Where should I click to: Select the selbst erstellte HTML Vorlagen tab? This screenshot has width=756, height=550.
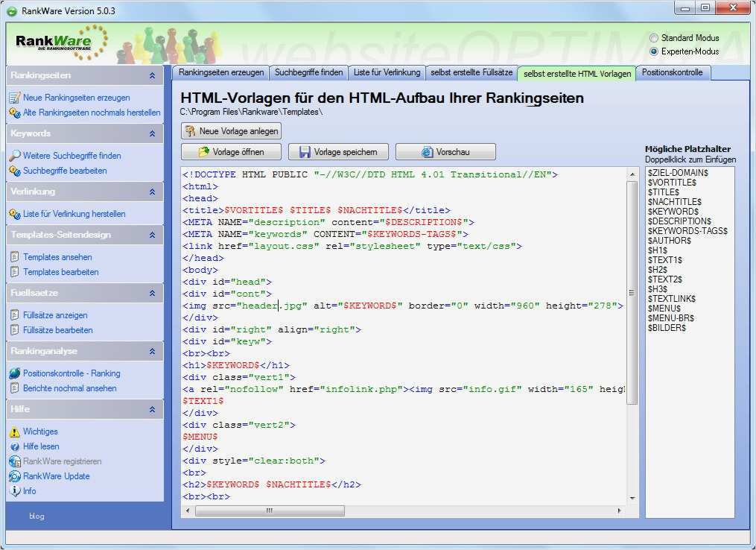[x=577, y=73]
